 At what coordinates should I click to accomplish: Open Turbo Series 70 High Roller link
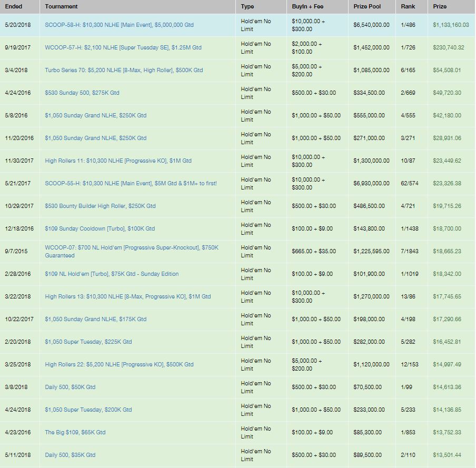[124, 70]
